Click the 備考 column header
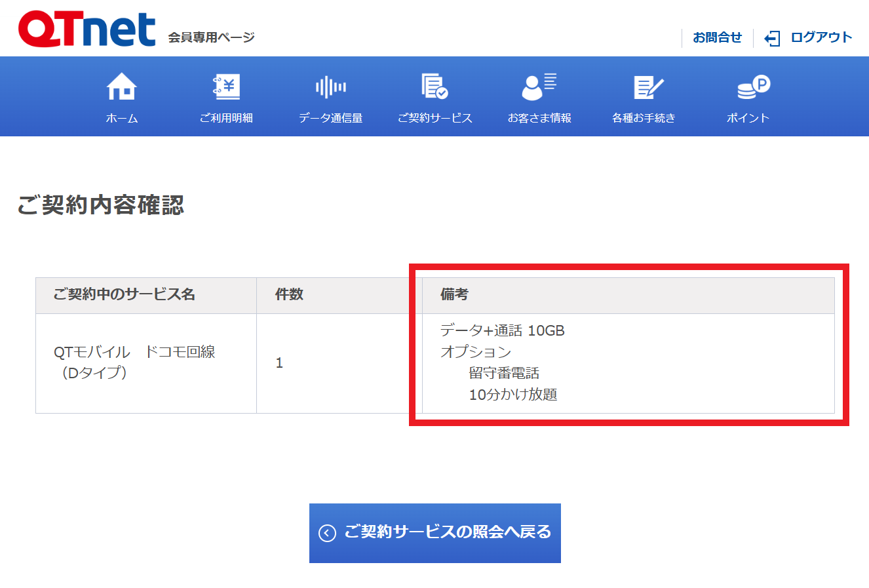Screen dimensions: 869x588 [454, 294]
